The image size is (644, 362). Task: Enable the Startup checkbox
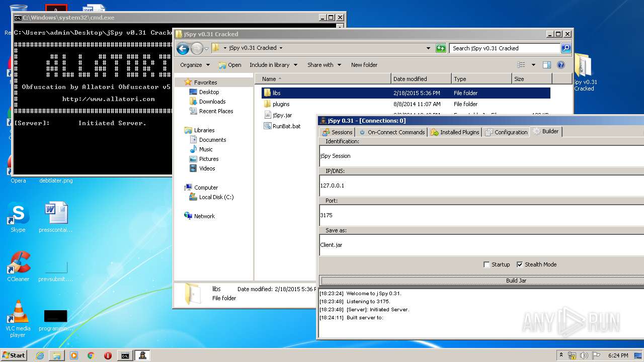[487, 264]
